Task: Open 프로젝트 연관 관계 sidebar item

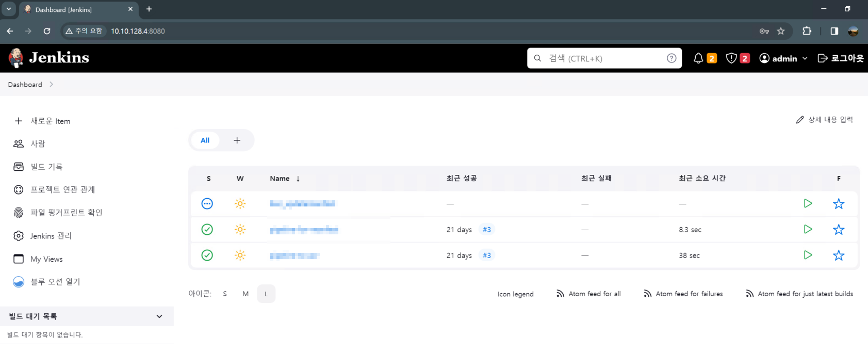Action: [54, 189]
